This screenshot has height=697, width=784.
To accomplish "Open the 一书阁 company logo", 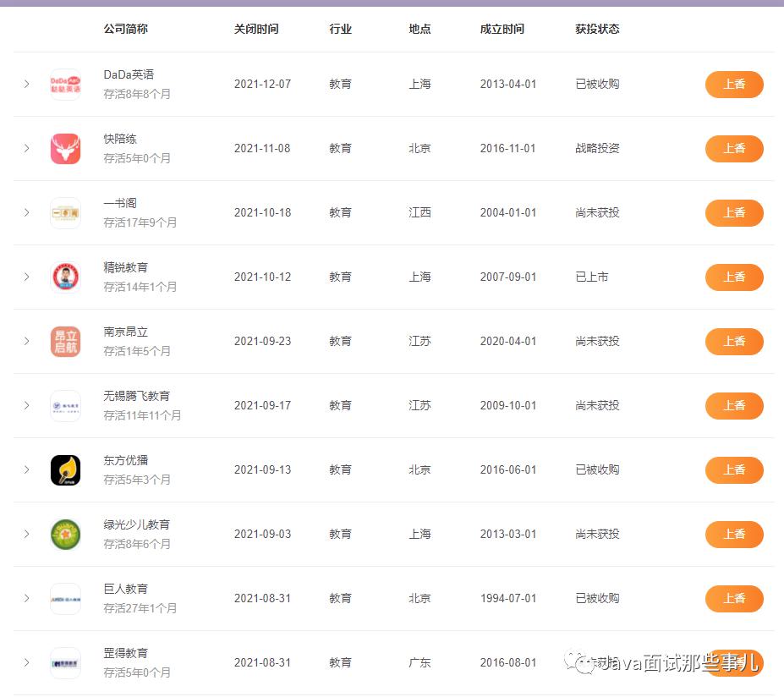I will 65,213.
